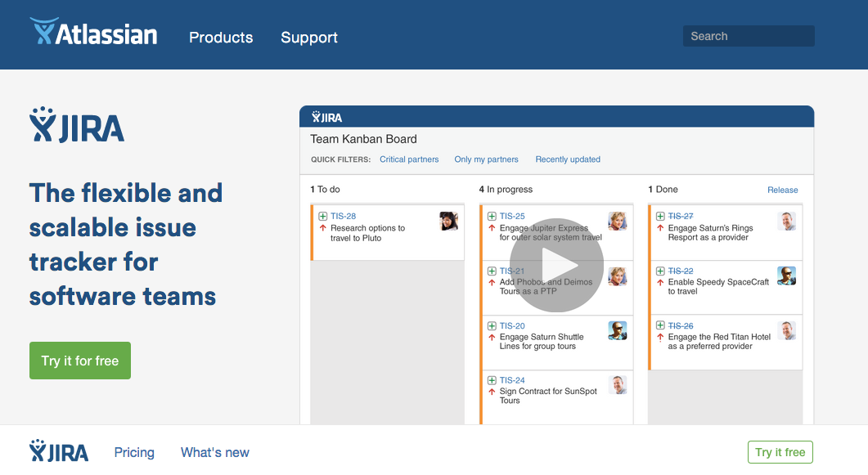868x475 pixels.
Task: Click the green plus icon beside TIS-20
Action: click(492, 325)
